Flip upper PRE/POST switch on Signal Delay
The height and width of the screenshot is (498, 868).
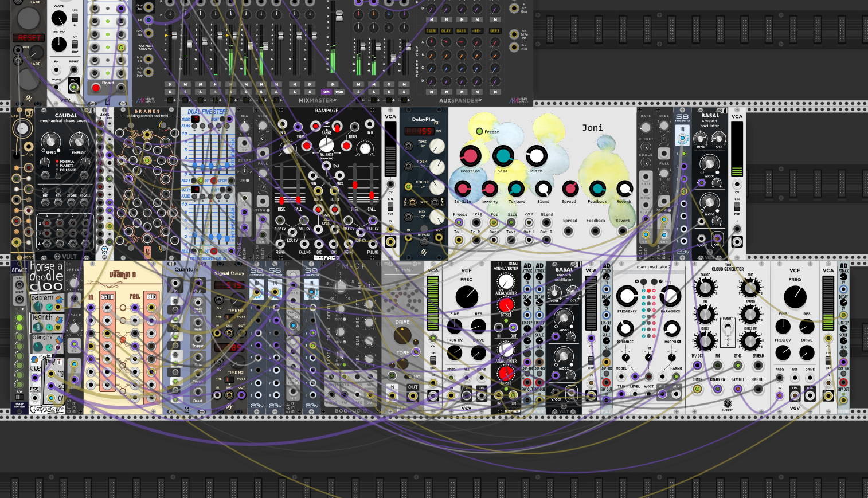[230, 316]
